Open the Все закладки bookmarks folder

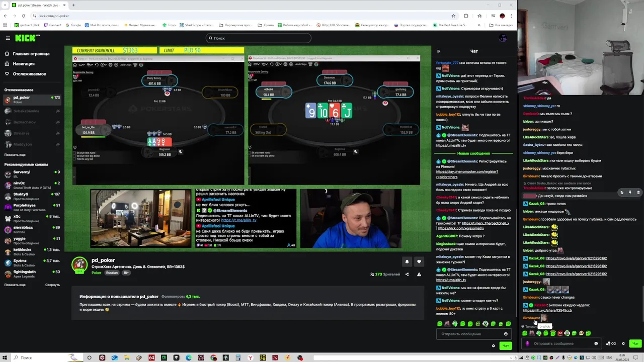pos(502,25)
